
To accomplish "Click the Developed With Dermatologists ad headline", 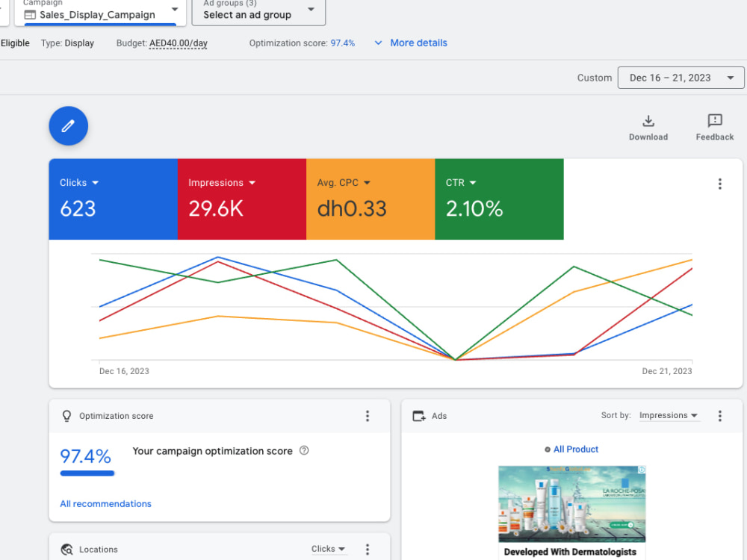I will [570, 552].
